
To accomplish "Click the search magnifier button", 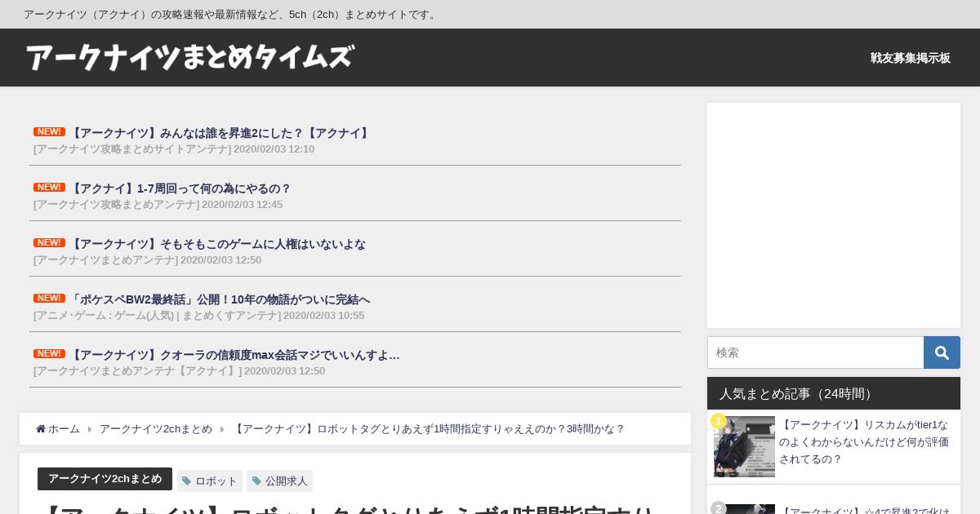I will pyautogui.click(x=942, y=352).
